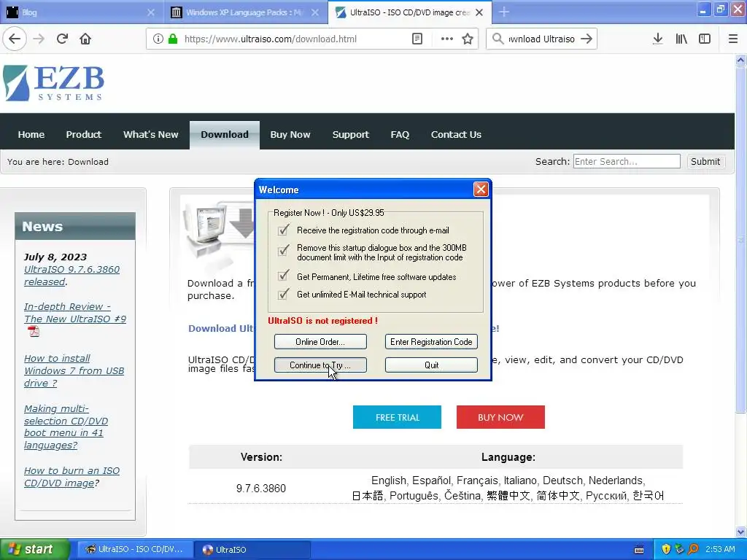Screen dimensions: 747x560
Task: Bookmark this page with the star icon
Action: pos(468,39)
